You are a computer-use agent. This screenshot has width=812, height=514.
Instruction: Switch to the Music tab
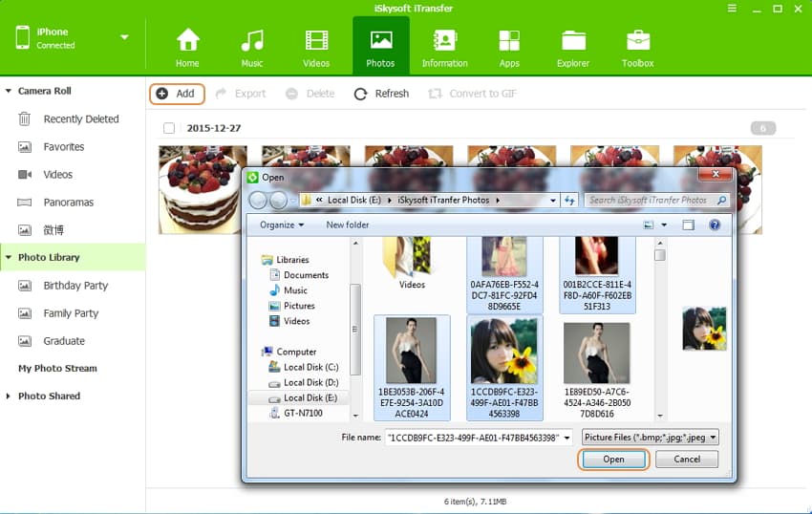click(x=251, y=48)
